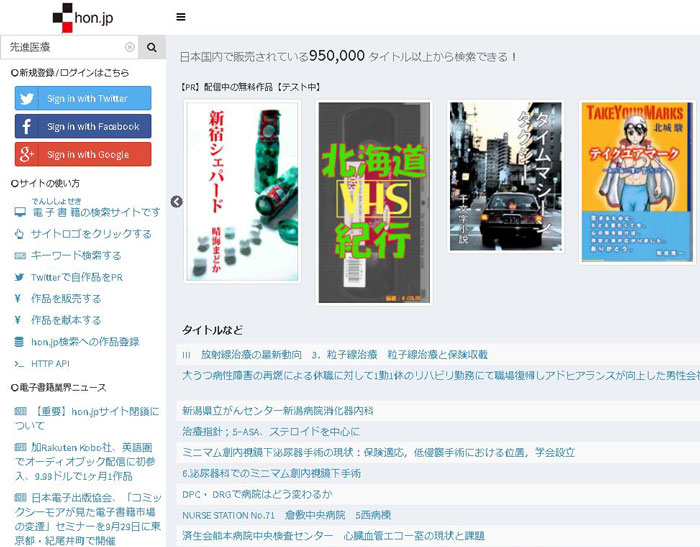Image resolution: width=700 pixels, height=547 pixels.
Task: Clear the search field with the x icon
Action: pyautogui.click(x=129, y=47)
